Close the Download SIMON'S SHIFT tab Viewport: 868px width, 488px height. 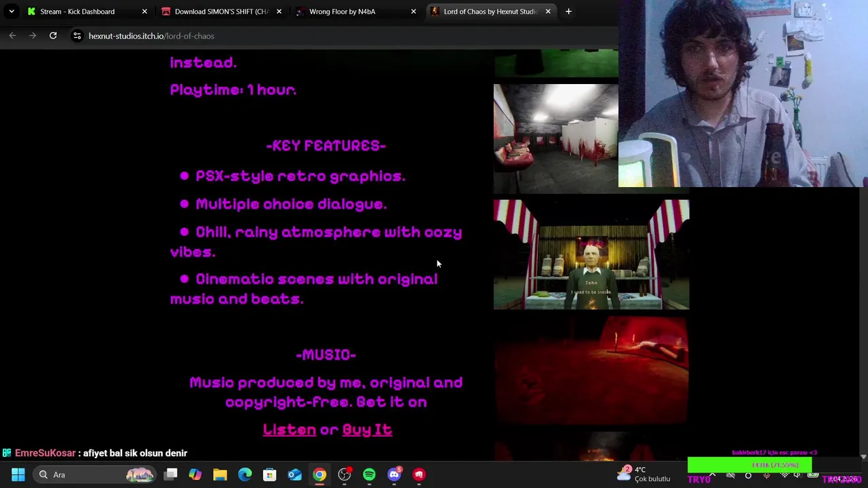point(279,12)
